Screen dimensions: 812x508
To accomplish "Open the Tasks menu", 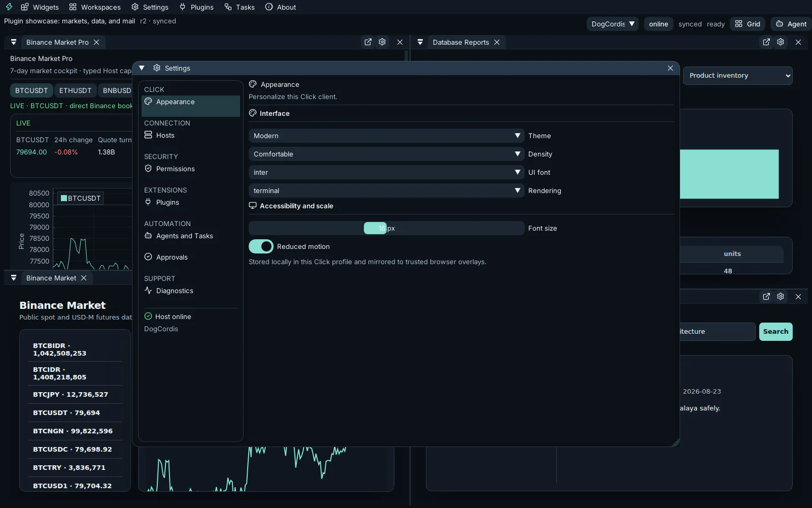I will pyautogui.click(x=240, y=7).
